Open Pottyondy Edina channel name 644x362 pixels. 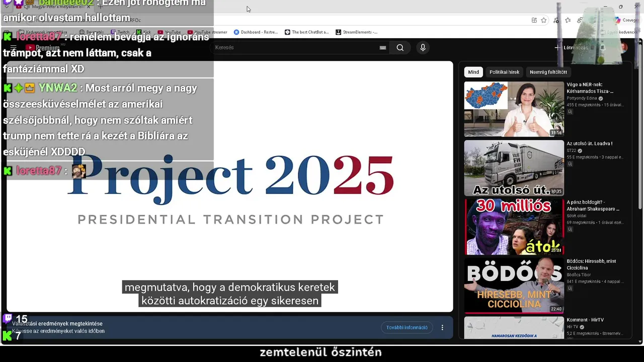pyautogui.click(x=582, y=99)
